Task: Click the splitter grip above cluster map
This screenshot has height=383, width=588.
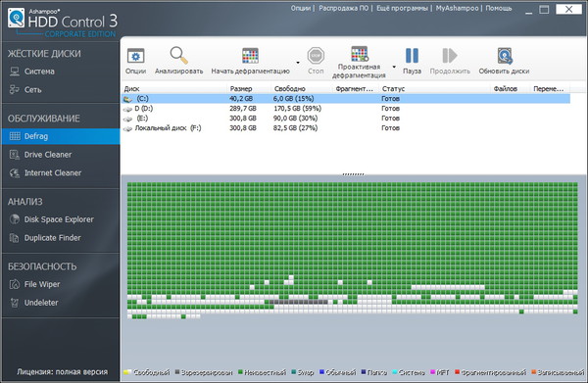Action: pos(353,174)
